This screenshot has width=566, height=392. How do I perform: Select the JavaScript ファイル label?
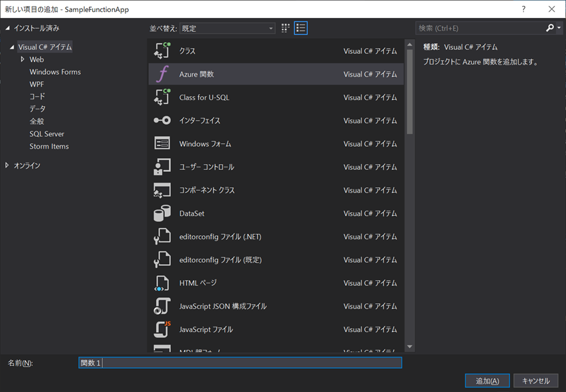[x=206, y=329]
